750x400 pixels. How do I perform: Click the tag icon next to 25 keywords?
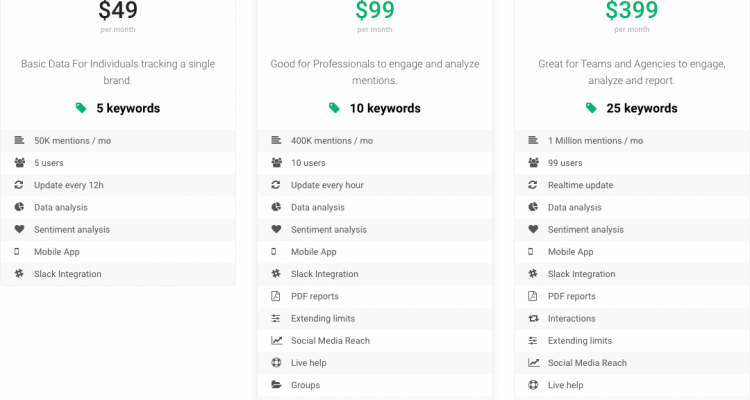pyautogui.click(x=593, y=108)
